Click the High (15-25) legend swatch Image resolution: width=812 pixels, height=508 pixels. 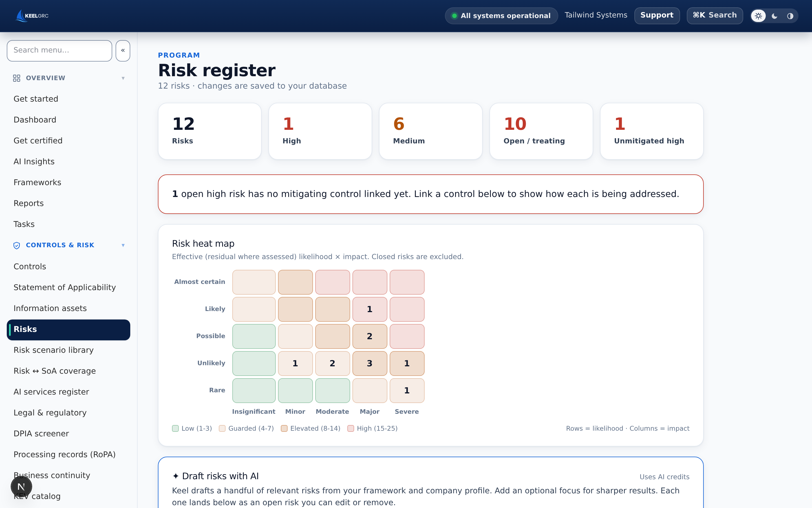pyautogui.click(x=351, y=428)
